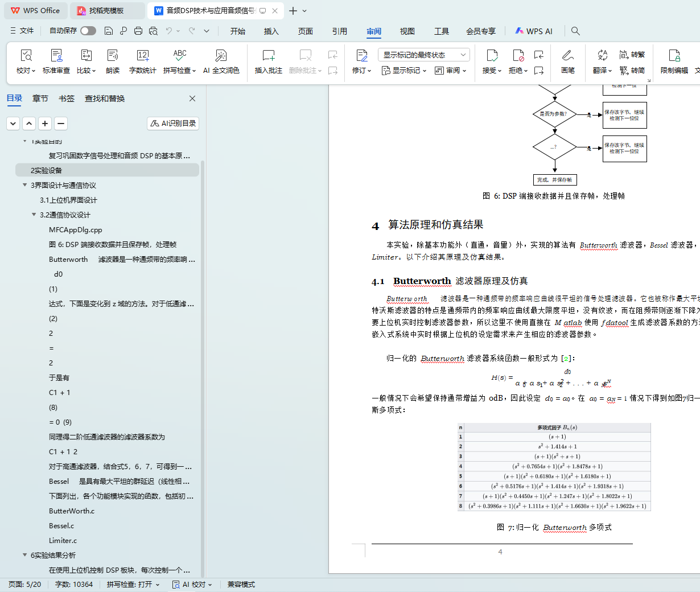Open the 显示标记的最终状态 dropdown
Viewport: 700px width, 592px height.
click(x=424, y=55)
